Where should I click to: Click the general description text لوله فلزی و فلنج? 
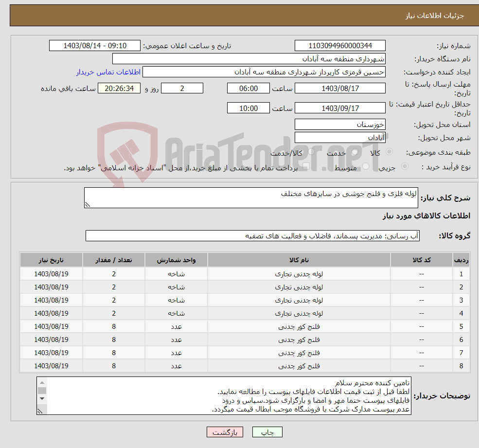349,194
